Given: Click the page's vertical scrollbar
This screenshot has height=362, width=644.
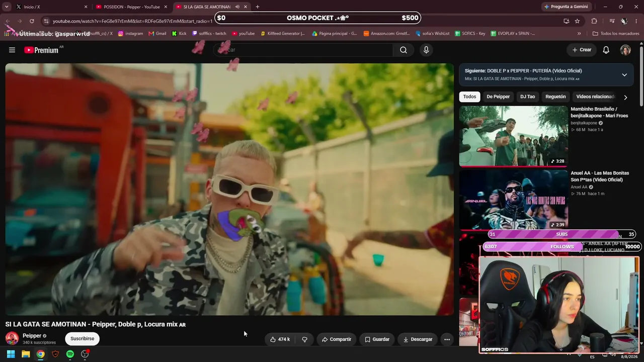Looking at the screenshot, I should [x=641, y=75].
